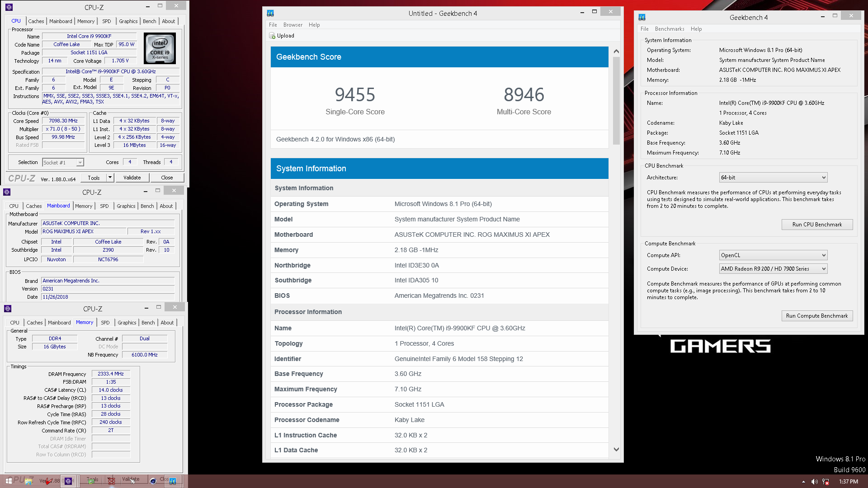
Task: Click the Tools button in CPU-Z
Action: point(94,178)
